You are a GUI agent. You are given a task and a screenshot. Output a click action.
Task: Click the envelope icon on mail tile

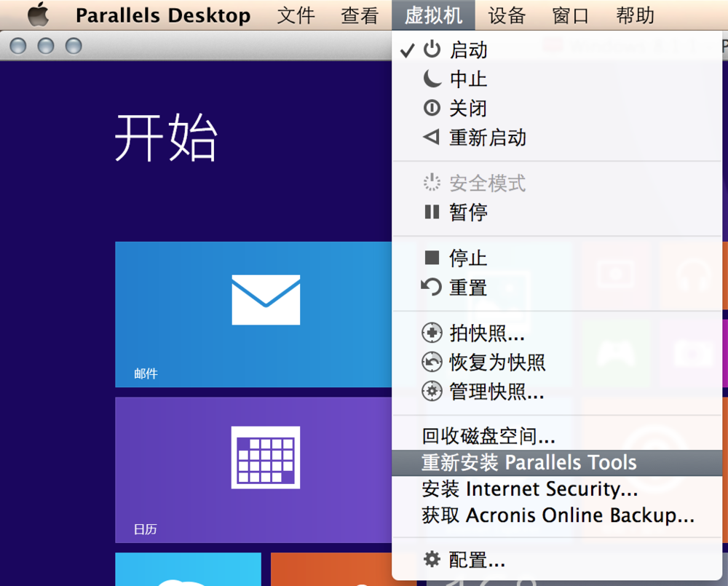click(x=266, y=299)
